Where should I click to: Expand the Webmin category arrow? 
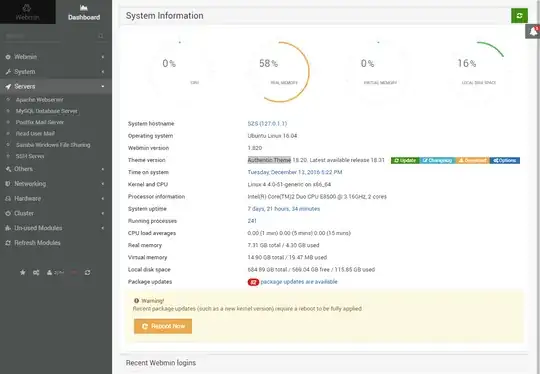103,57
